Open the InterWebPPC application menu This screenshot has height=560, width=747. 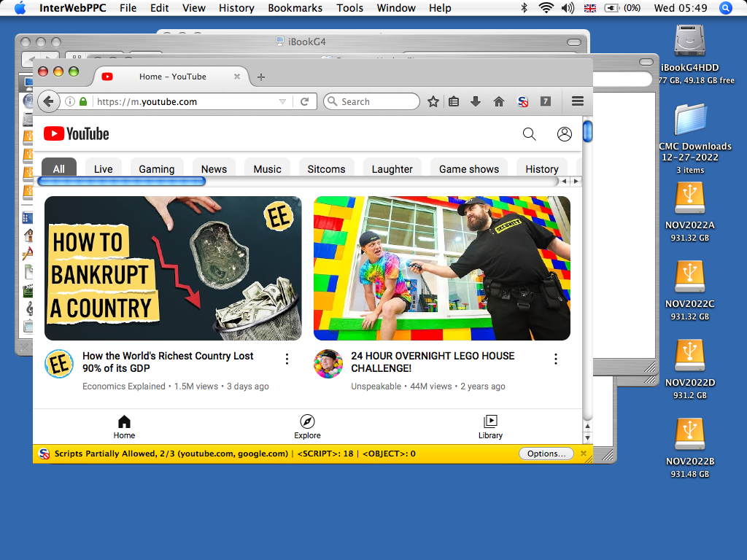pyautogui.click(x=72, y=8)
